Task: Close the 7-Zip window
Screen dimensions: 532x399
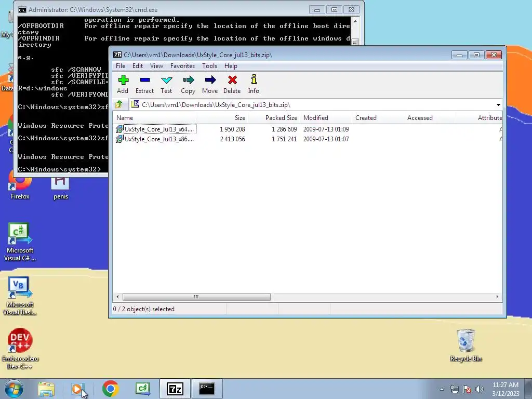Action: [x=494, y=55]
